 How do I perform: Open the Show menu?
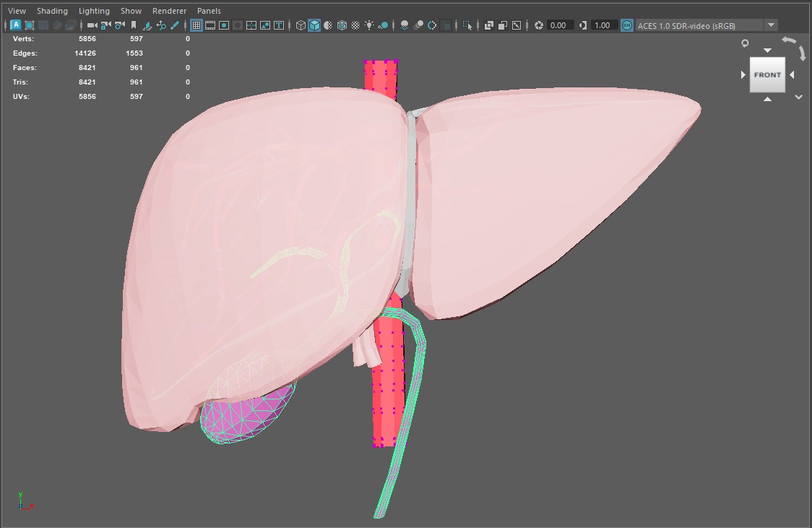(x=131, y=11)
